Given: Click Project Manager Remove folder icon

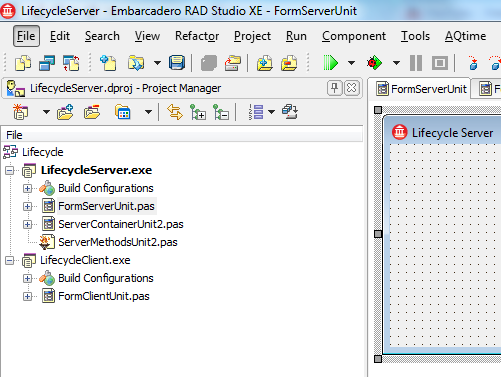Looking at the screenshot, I should [x=92, y=112].
